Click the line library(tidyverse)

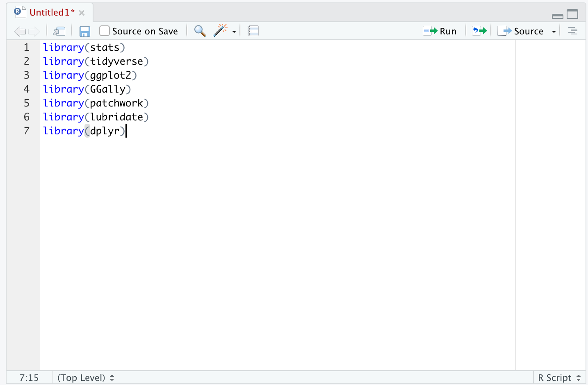coord(96,61)
